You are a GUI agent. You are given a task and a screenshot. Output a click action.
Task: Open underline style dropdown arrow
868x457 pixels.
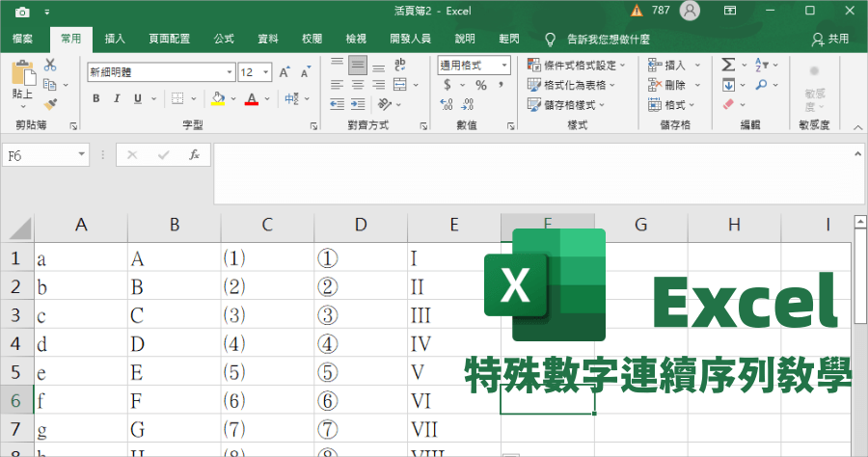(154, 99)
